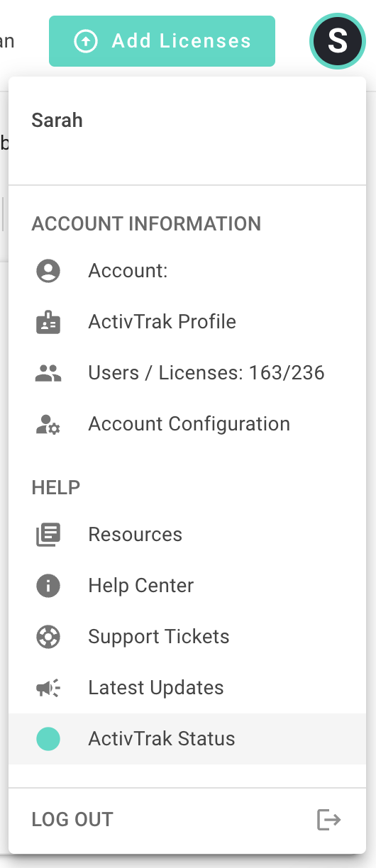
Task: Click the log out arrow icon
Action: [x=329, y=820]
